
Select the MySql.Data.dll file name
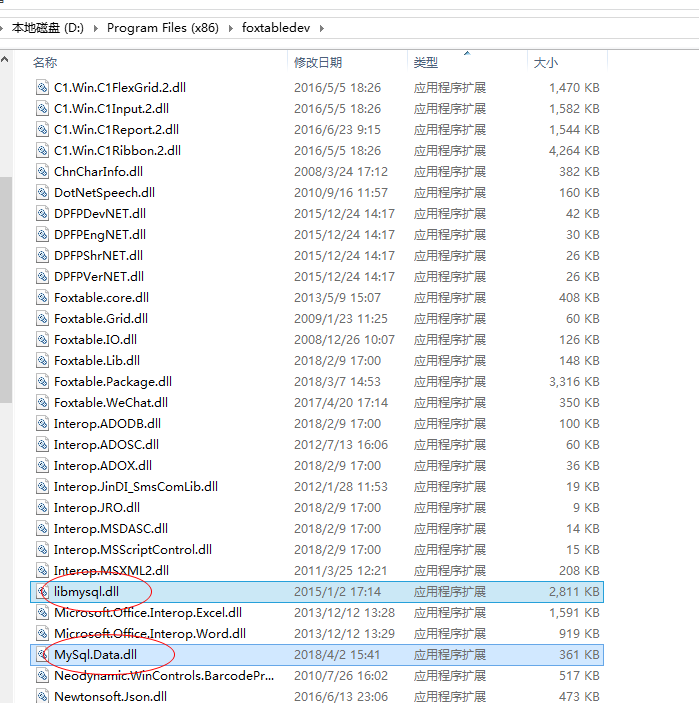pyautogui.click(x=96, y=655)
